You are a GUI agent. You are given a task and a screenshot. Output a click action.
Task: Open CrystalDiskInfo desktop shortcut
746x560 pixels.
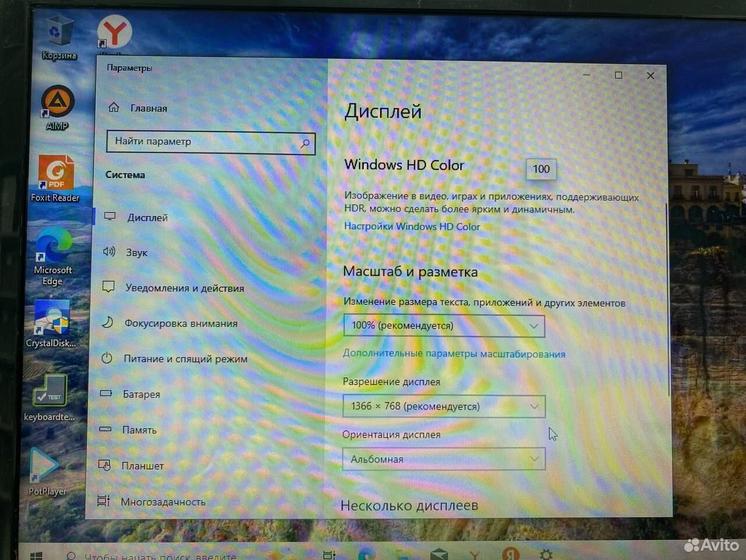pos(51,317)
